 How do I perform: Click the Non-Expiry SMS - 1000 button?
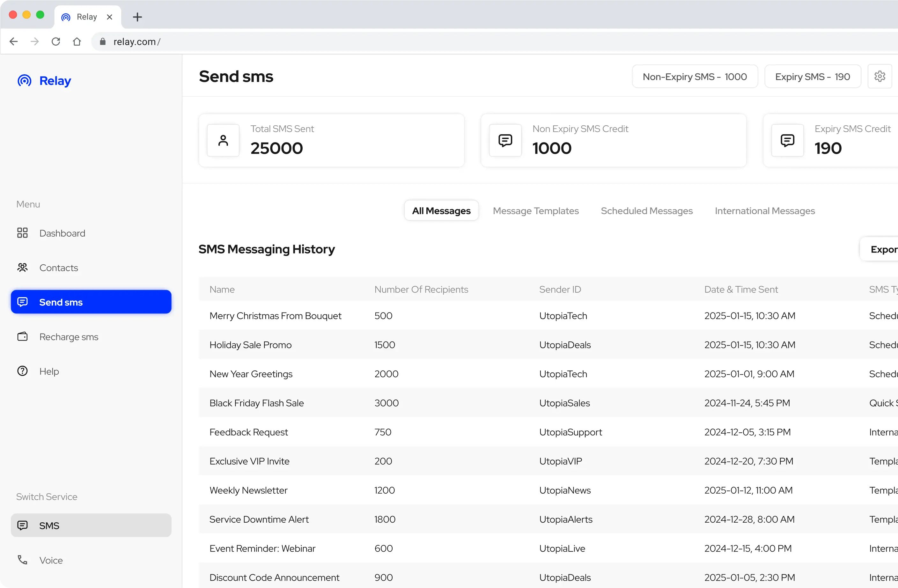tap(694, 77)
